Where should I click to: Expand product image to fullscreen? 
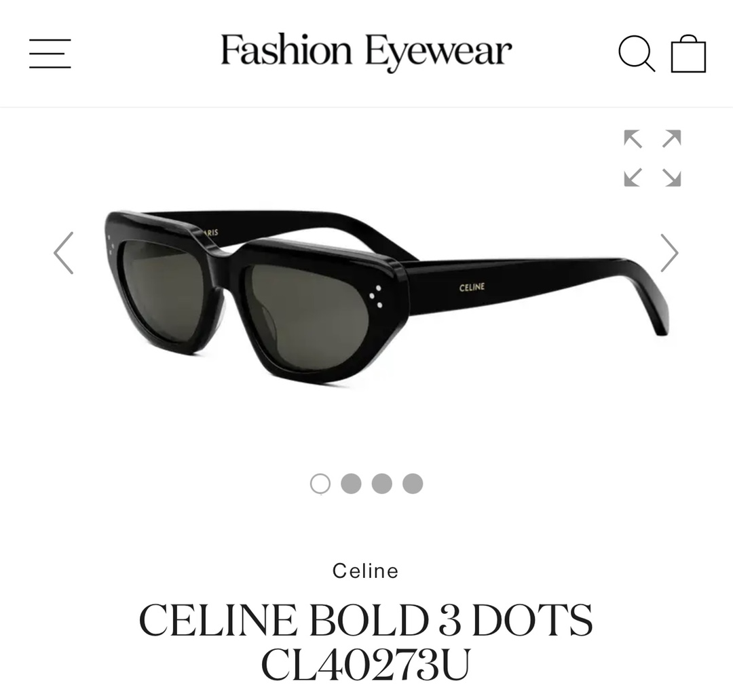pyautogui.click(x=652, y=158)
